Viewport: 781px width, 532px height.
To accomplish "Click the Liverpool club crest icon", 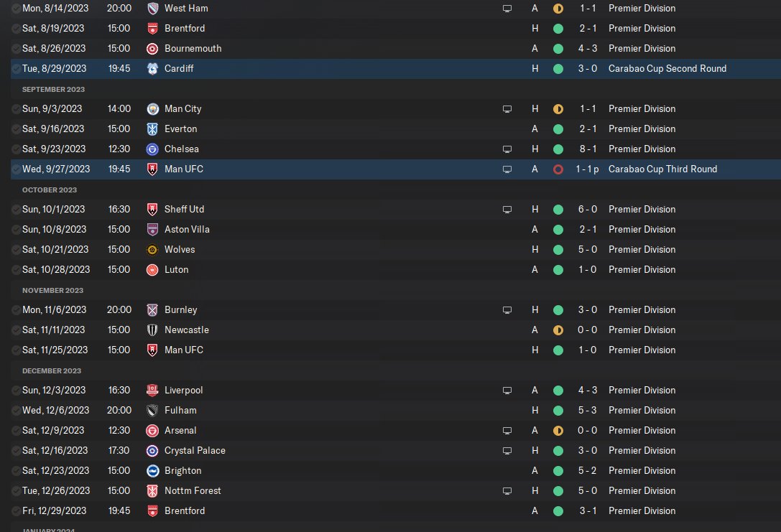I will point(152,391).
